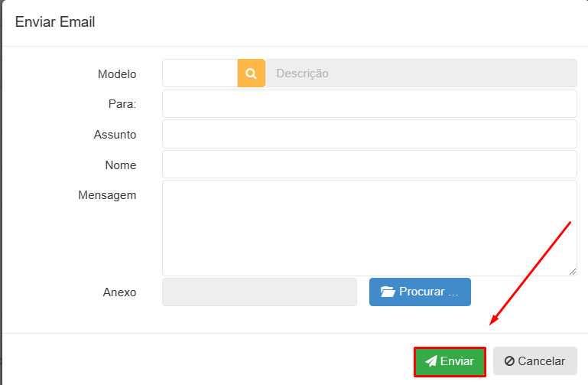Click the orange magnifier search icon
588x385 pixels.
251,73
